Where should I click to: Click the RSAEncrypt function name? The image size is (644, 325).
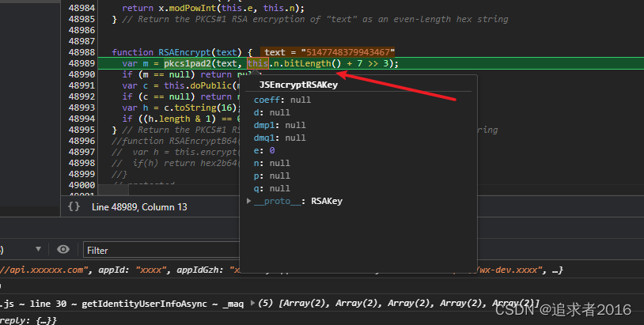tap(184, 52)
